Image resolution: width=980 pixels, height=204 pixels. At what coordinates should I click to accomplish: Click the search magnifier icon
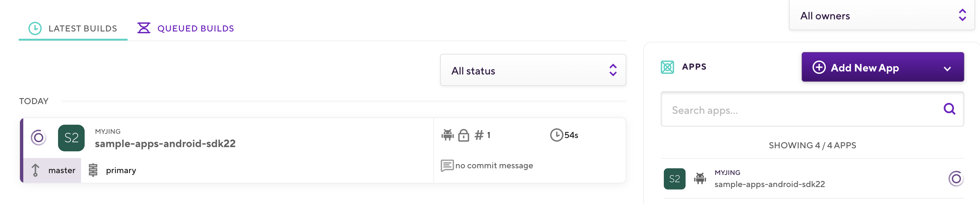tap(949, 109)
